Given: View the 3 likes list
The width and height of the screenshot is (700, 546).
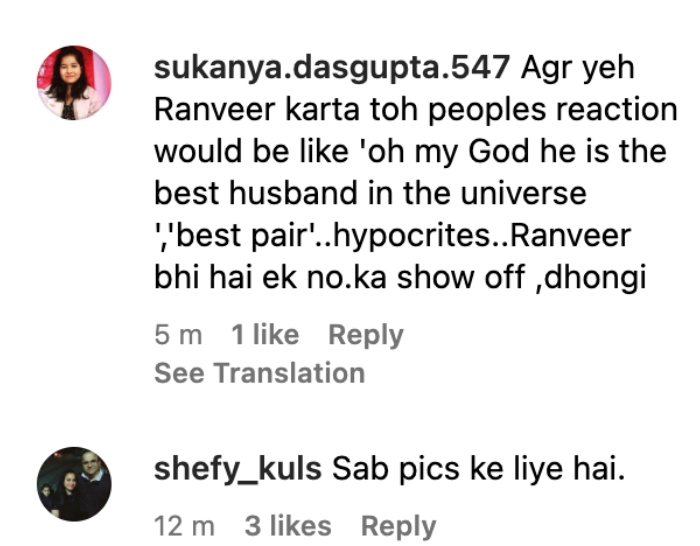Looking at the screenshot, I should (288, 525).
